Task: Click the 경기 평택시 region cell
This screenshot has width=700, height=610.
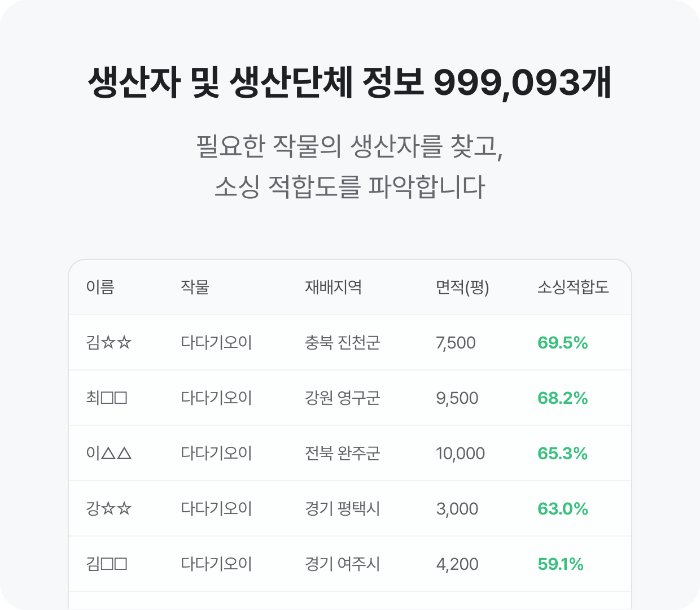Action: [342, 509]
